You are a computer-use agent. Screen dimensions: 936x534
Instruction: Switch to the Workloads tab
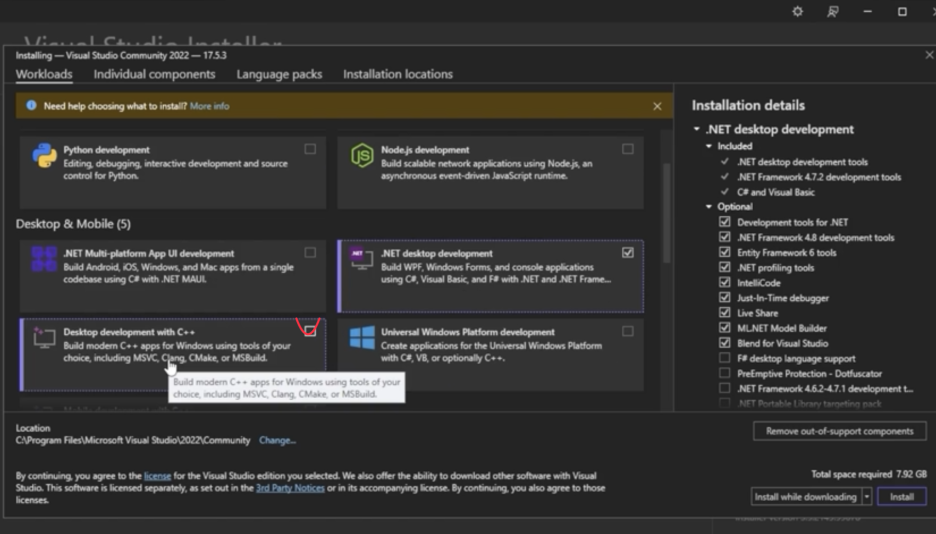coord(44,74)
